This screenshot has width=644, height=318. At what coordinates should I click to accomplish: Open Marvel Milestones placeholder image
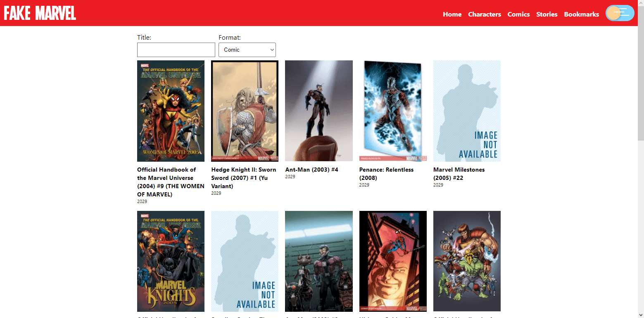click(467, 111)
